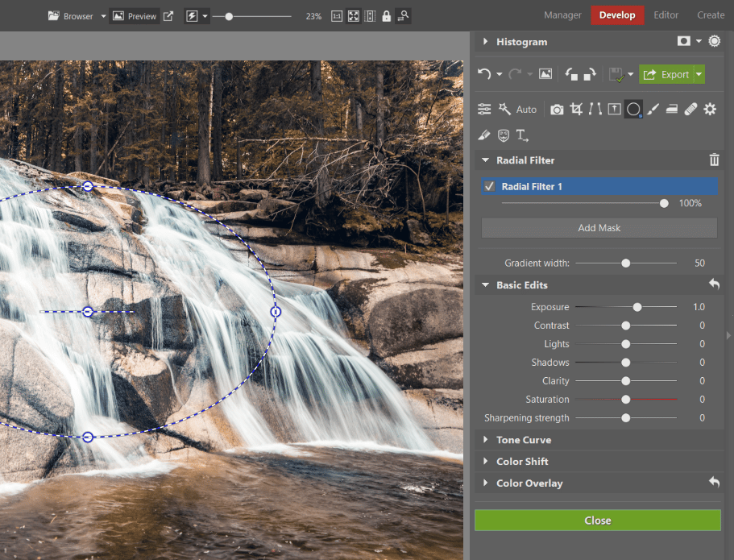
Task: Expand the Histogram panel
Action: pos(485,42)
